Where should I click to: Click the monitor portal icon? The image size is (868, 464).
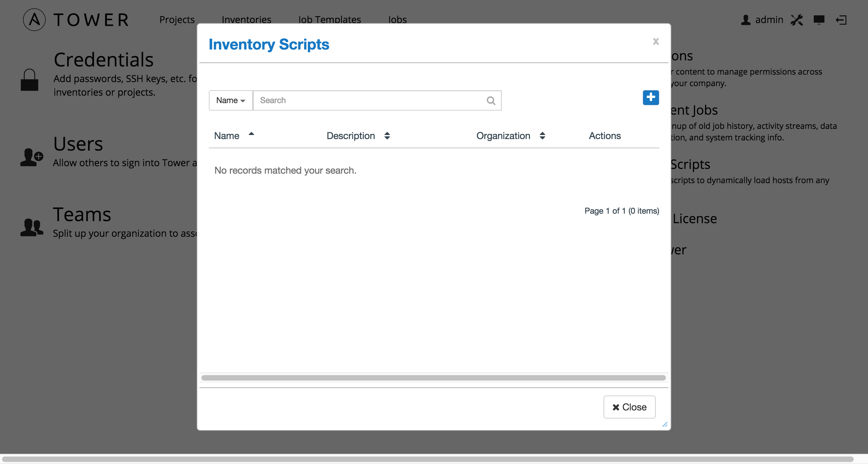819,20
